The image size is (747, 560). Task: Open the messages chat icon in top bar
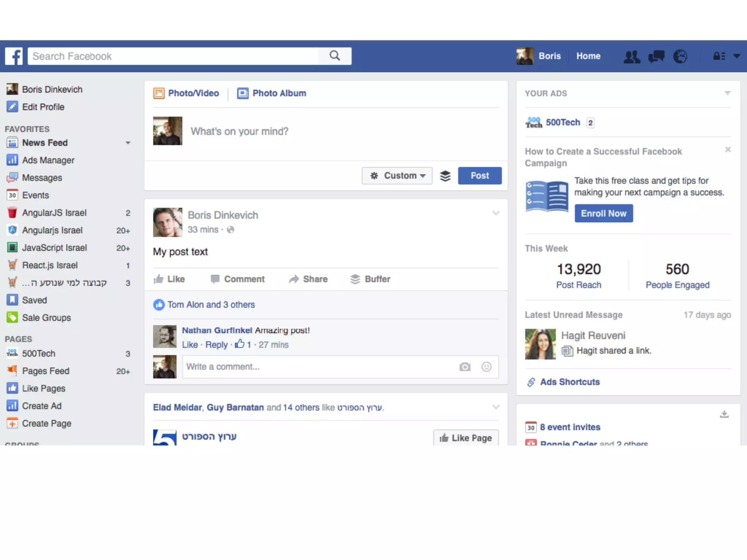pyautogui.click(x=656, y=57)
